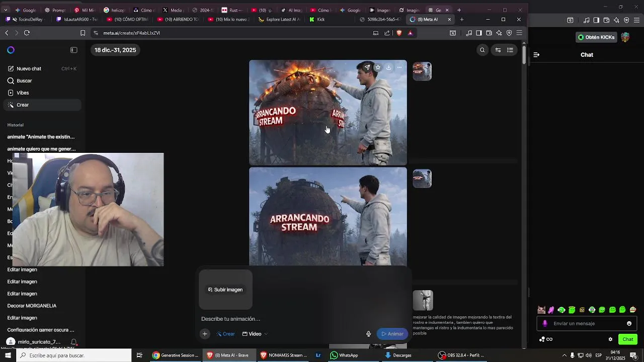Open history item Decorar MORGANELIA
The image size is (644, 362).
click(x=32, y=306)
